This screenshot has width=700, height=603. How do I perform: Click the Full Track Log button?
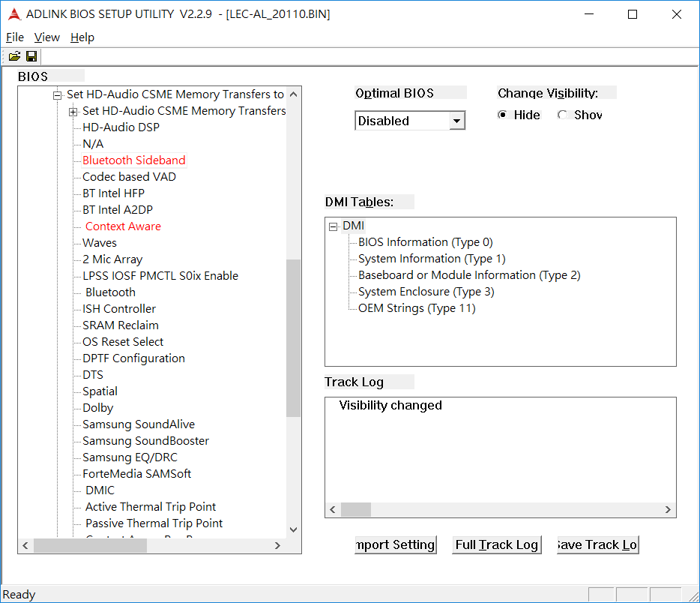pos(496,544)
